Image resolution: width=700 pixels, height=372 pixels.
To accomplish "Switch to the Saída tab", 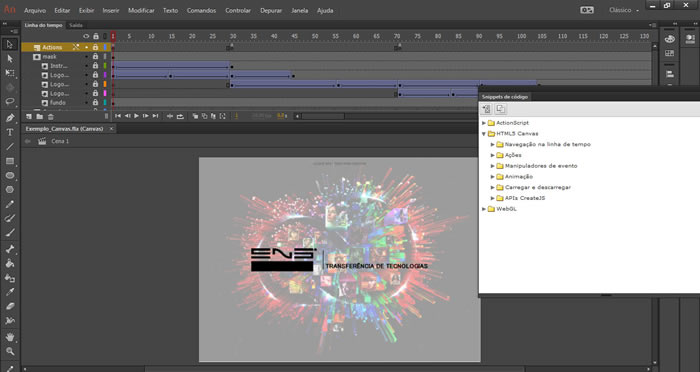I will (76, 25).
